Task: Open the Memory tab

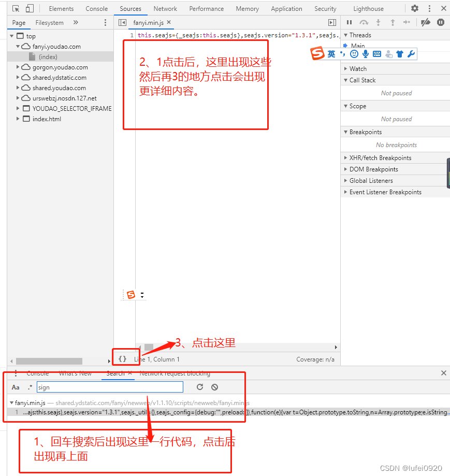Action: [248, 9]
